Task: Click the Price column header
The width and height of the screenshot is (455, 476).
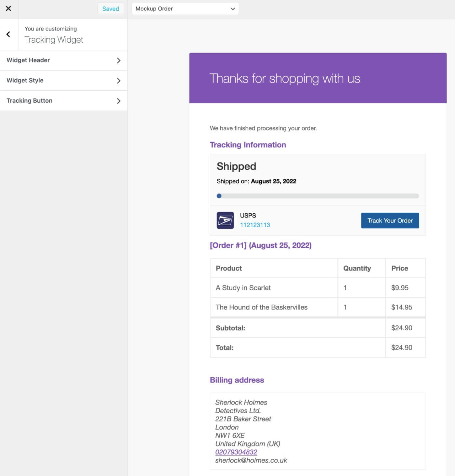Action: [406, 268]
